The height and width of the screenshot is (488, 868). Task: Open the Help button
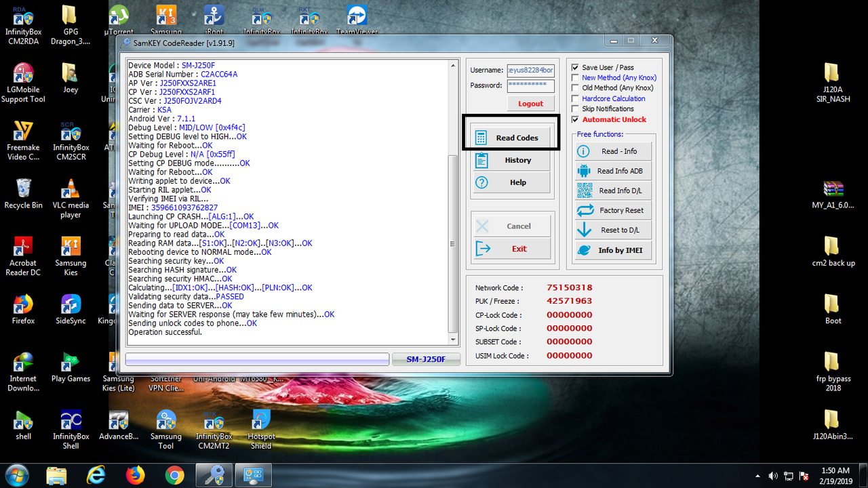point(511,182)
